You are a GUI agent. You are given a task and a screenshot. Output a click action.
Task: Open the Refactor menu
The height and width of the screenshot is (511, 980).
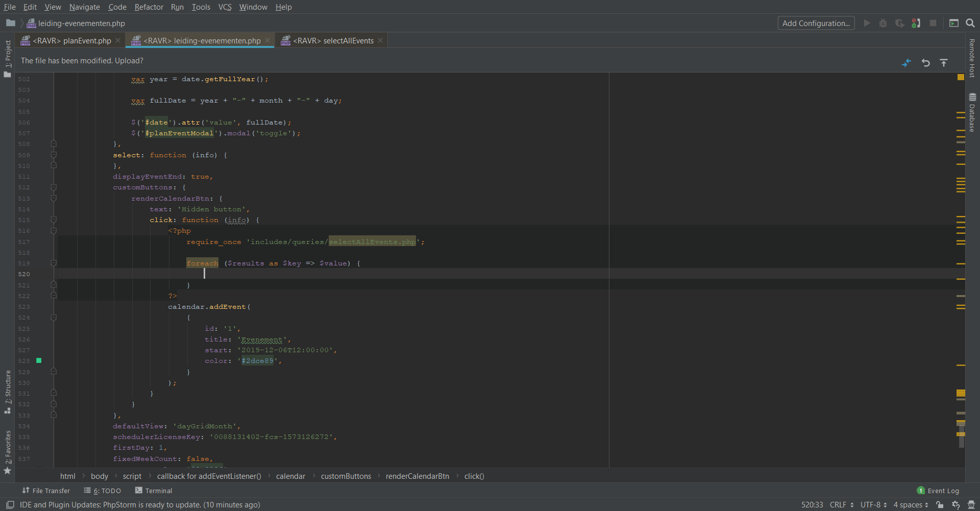[x=149, y=7]
